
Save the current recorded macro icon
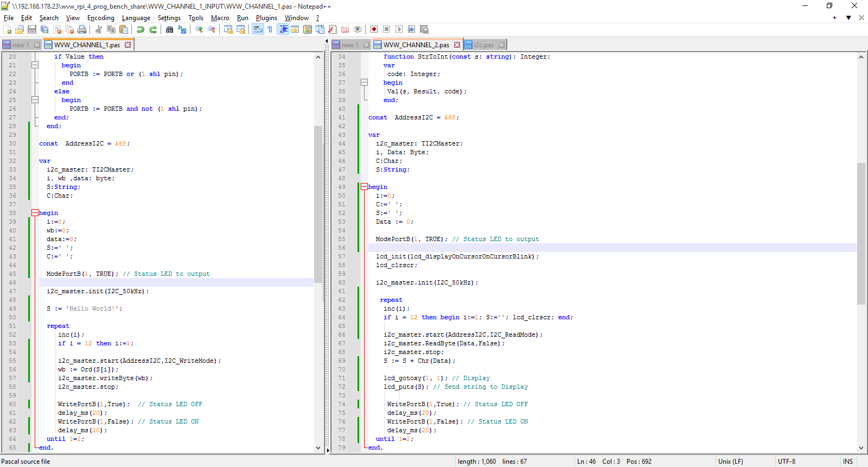pos(424,29)
